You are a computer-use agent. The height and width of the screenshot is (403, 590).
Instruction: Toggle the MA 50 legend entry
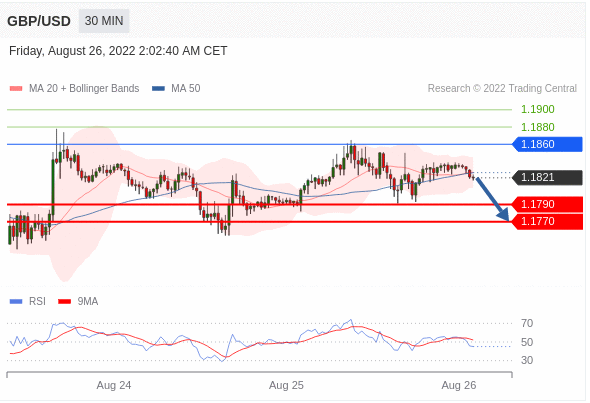[x=176, y=88]
